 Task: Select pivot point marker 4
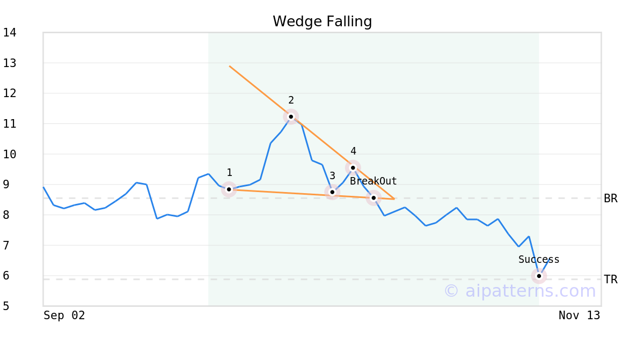353,167
